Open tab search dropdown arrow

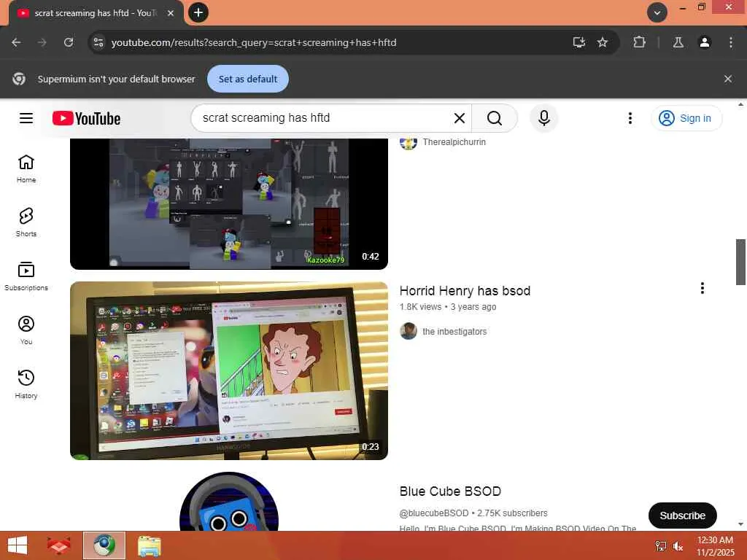coord(657,12)
